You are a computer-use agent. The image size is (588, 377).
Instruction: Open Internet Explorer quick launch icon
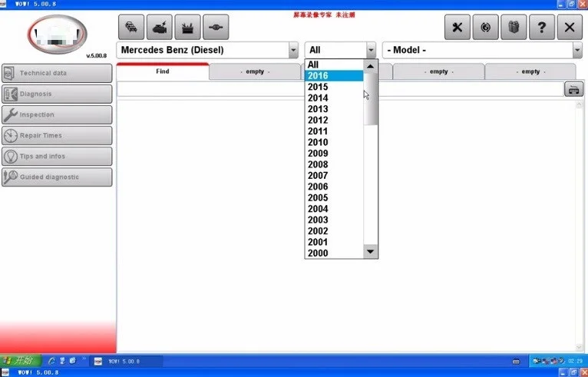(x=51, y=361)
